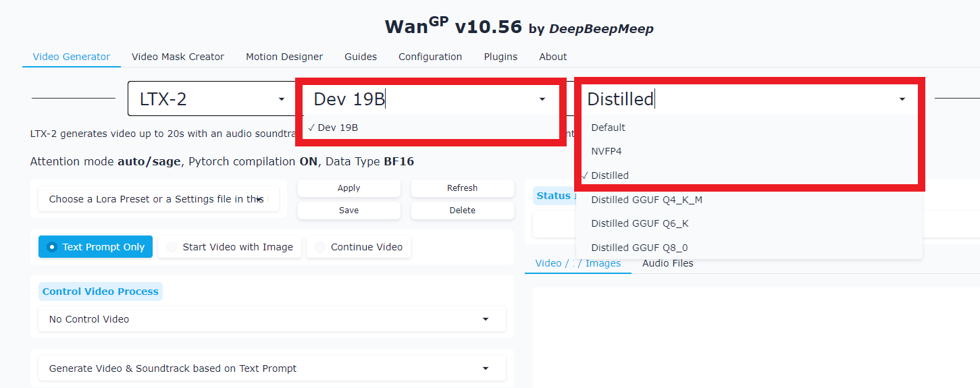Screen dimensions: 980x388
Task: Choose Distilled GGUF Q6_K option
Action: [749, 223]
